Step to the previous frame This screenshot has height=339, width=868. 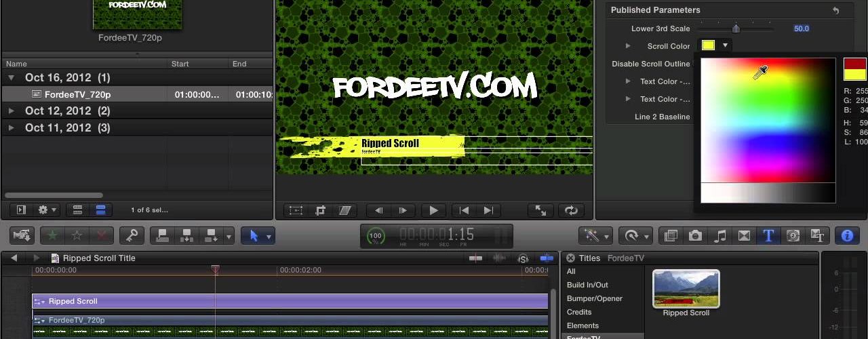[x=378, y=211]
